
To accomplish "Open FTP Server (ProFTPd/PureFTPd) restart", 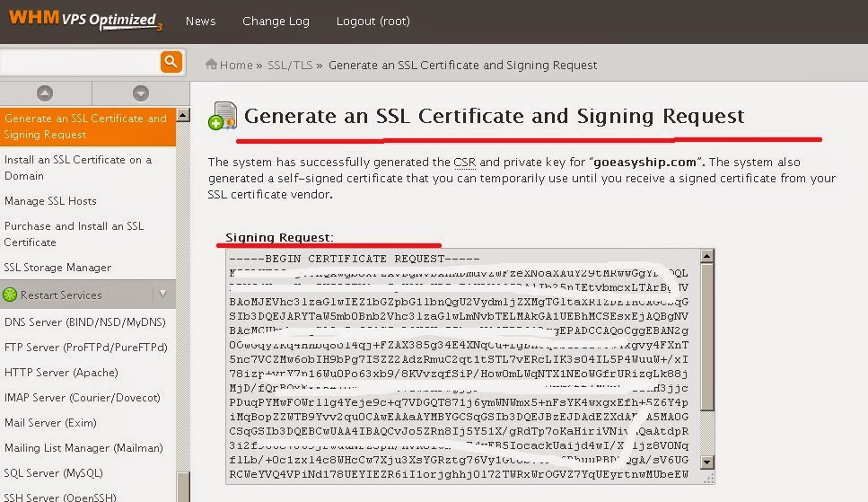I will pos(87,347).
